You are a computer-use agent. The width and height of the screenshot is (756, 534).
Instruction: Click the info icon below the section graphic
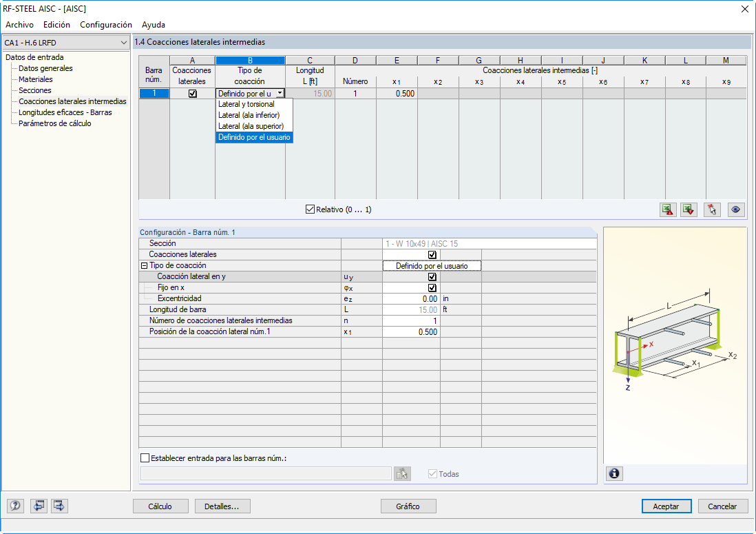pos(614,473)
